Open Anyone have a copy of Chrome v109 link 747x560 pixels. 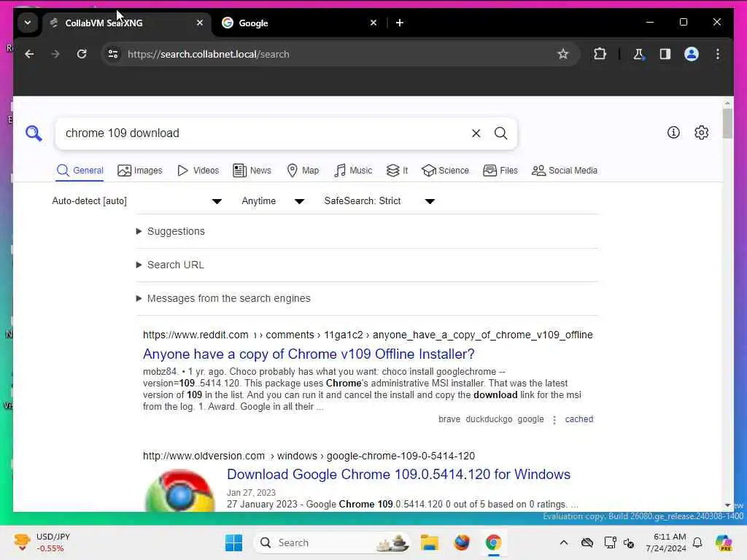click(x=309, y=354)
